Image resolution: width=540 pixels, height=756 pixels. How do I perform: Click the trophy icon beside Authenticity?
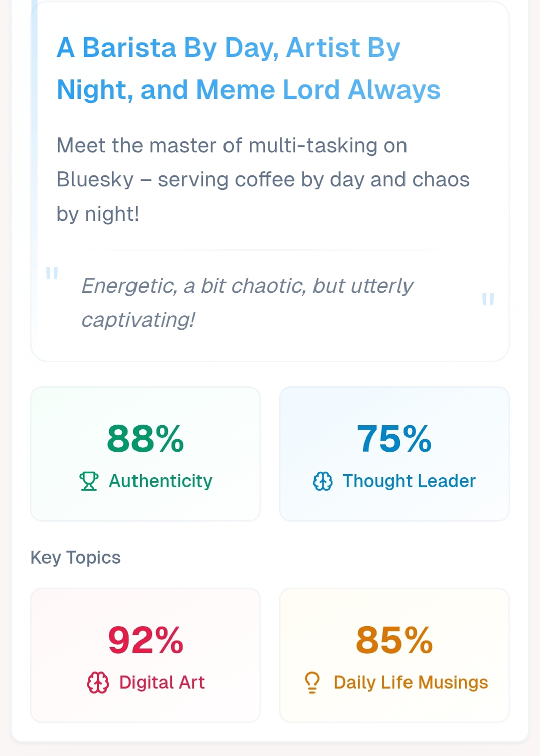(89, 481)
